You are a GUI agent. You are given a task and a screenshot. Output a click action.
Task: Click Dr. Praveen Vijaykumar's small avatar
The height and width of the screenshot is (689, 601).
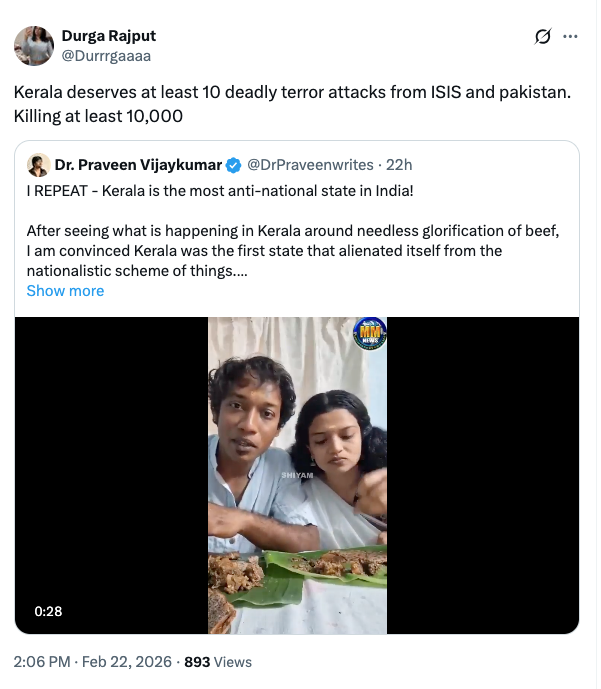(x=38, y=165)
